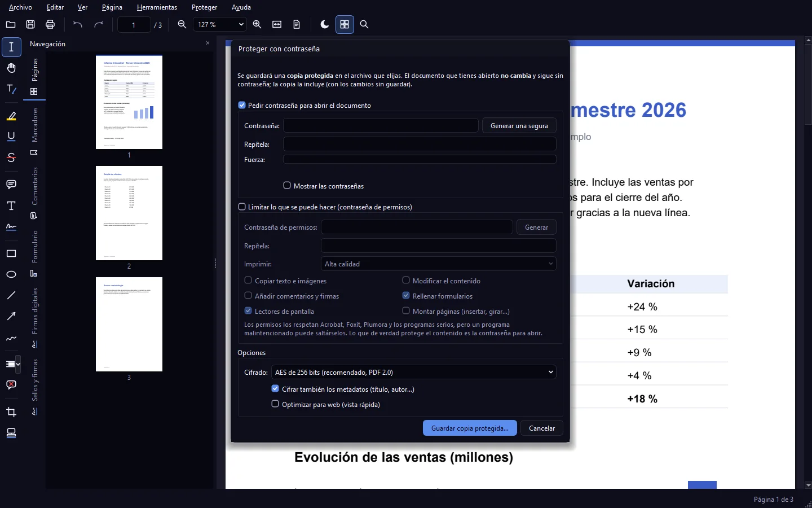Select the arrow drawing tool

11,316
